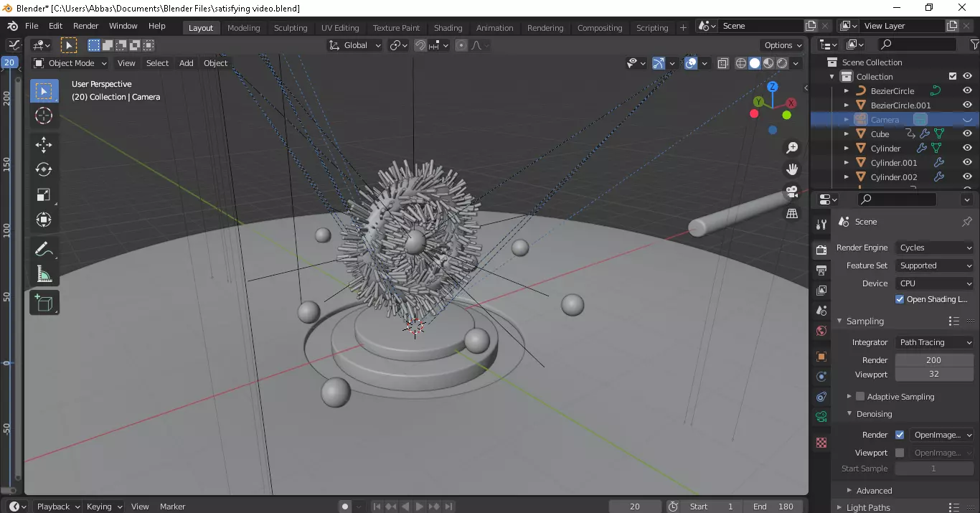Toggle proportional editing icon
Screen dimensions: 980x513
461,45
